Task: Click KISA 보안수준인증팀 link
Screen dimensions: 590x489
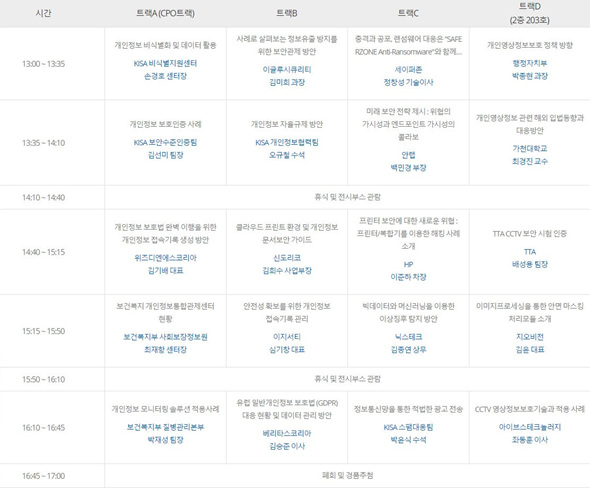Action: (165, 142)
